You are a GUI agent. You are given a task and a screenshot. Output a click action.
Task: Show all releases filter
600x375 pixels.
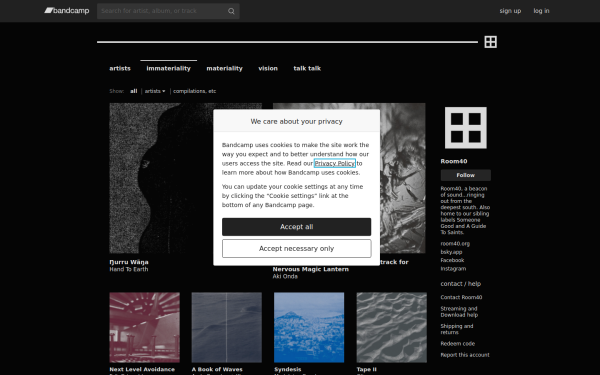[x=134, y=91]
